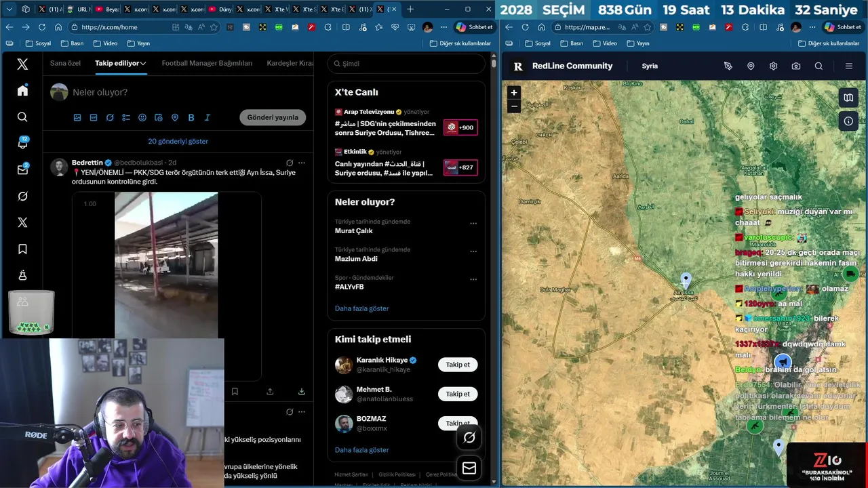Open RedLine map settings gear
868x488 pixels.
773,66
